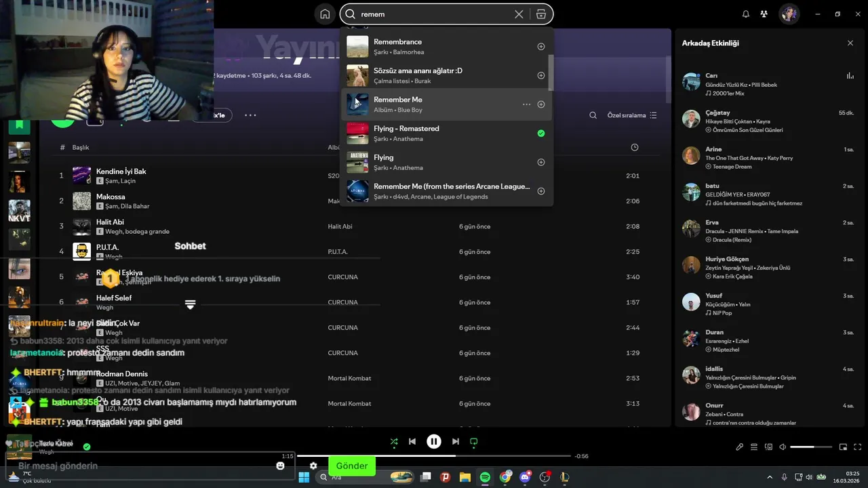Select Remember Me album suggestion
Image resolution: width=868 pixels, height=488 pixels.
tap(446, 104)
